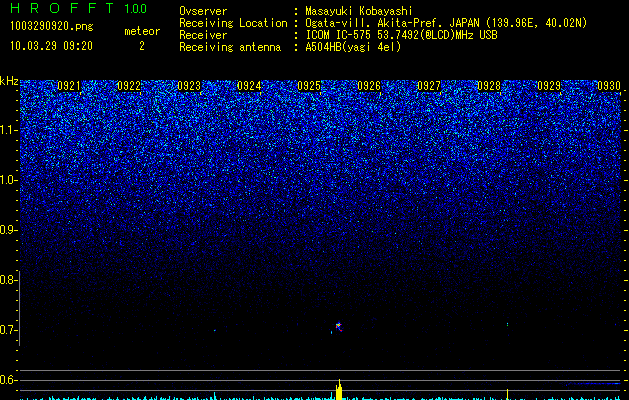Click the 0.8 kHz axis label
The height and width of the screenshot is (400, 629).
point(7,280)
